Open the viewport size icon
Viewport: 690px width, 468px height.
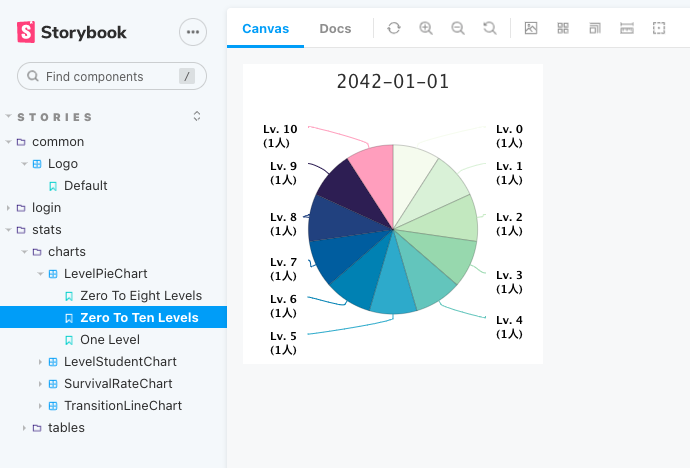tap(595, 29)
